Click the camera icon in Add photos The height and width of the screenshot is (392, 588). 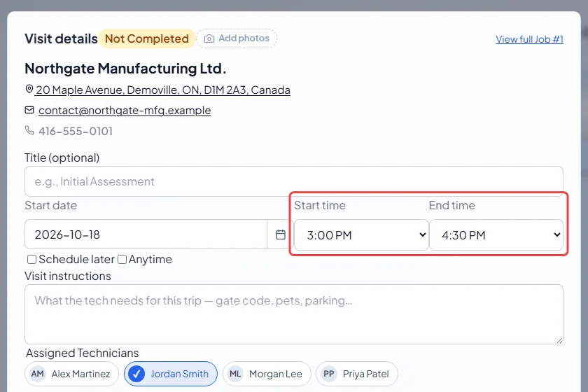click(x=209, y=38)
